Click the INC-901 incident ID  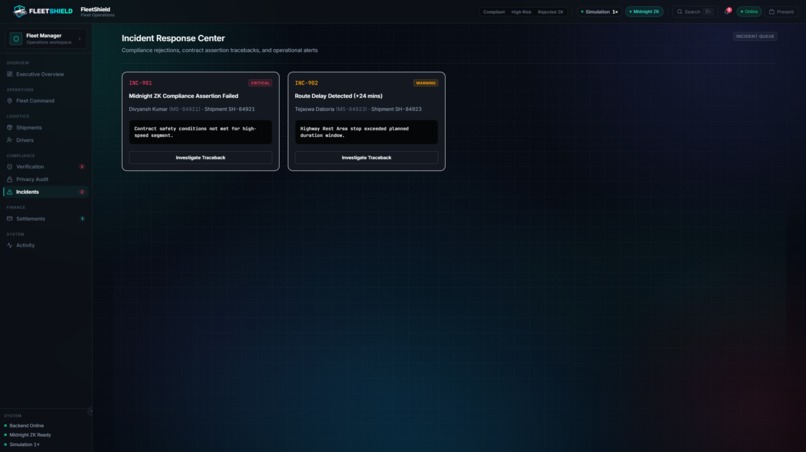140,83
